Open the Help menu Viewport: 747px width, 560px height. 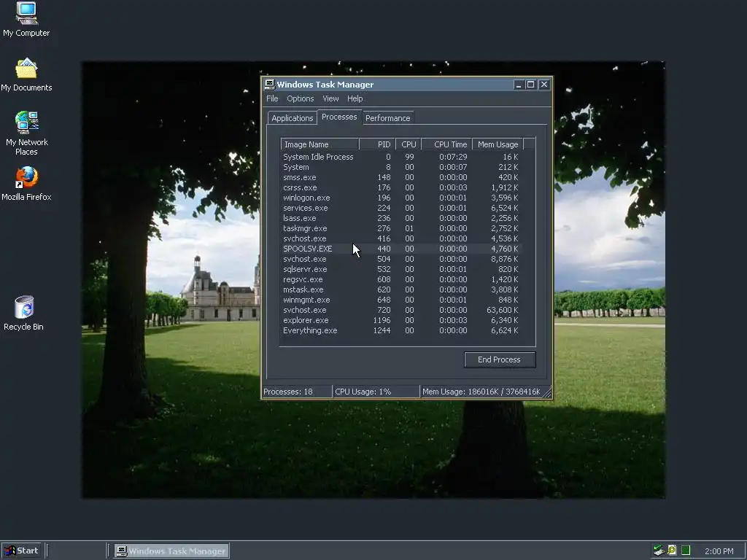click(355, 98)
